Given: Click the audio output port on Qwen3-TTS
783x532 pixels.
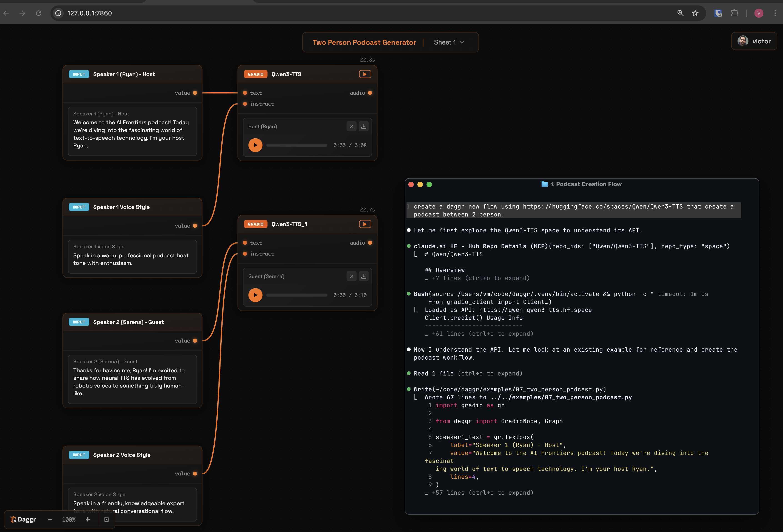Looking at the screenshot, I should point(370,93).
